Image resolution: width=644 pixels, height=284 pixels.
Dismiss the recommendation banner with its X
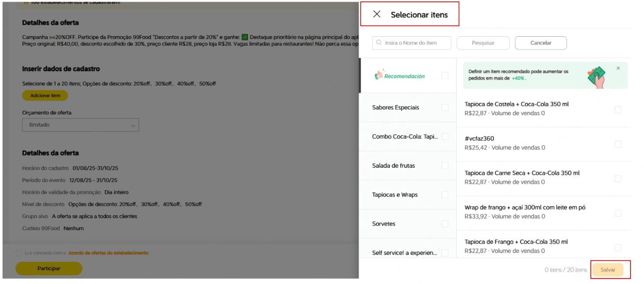618,68
